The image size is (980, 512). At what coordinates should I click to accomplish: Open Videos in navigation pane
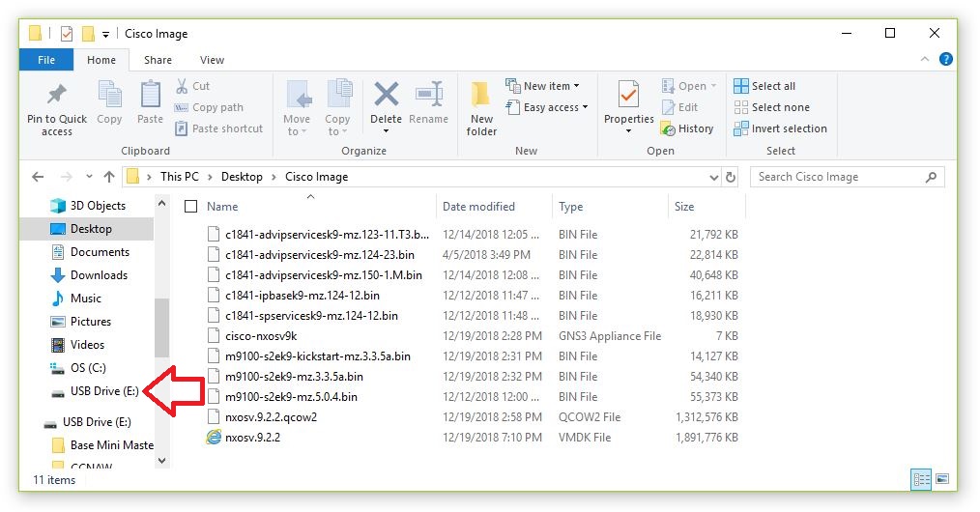(77, 344)
